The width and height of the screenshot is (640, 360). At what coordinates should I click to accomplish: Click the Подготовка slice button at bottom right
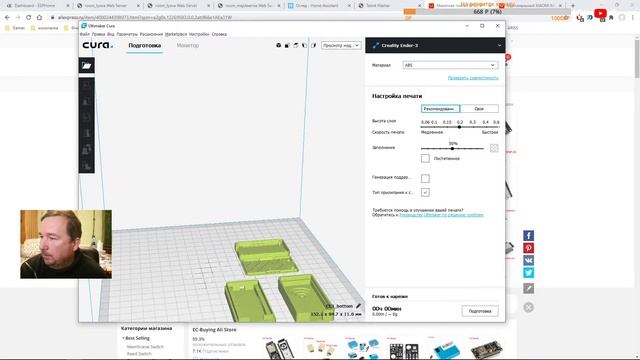pyautogui.click(x=480, y=311)
